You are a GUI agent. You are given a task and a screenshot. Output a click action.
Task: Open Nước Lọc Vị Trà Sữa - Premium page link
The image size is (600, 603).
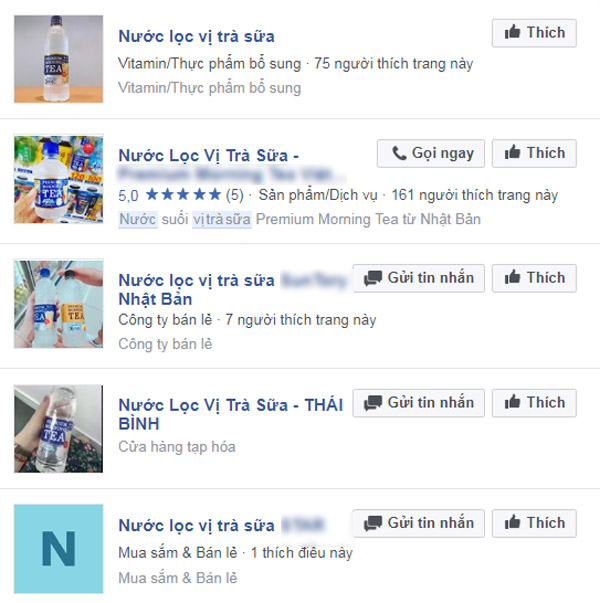(232, 165)
